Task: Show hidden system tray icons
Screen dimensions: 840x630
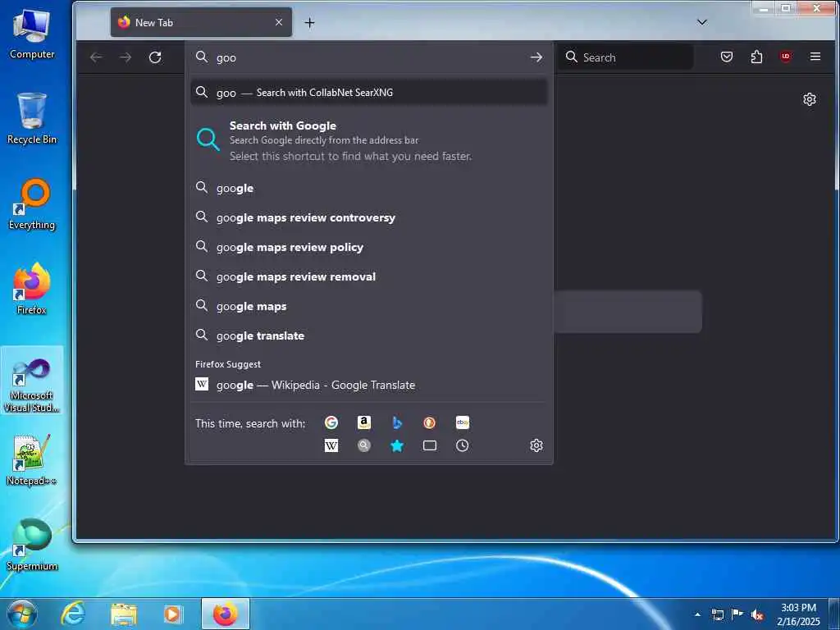Action: pos(697,614)
